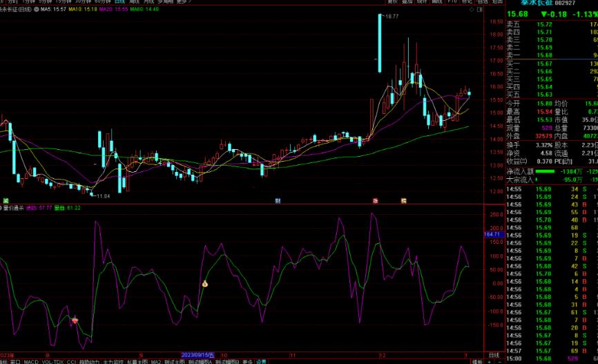Select the 私募主图 tab
Image resolution: width=598 pixels, height=364 pixels.
(x=137, y=361)
